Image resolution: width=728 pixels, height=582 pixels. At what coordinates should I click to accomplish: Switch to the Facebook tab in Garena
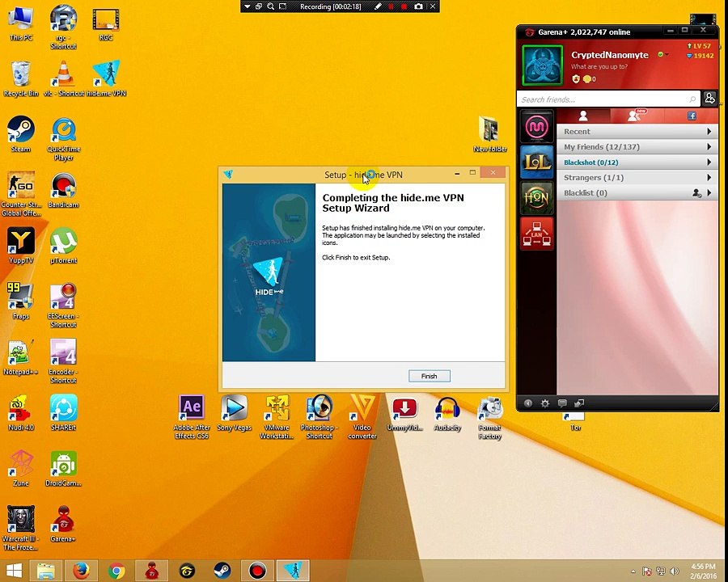click(x=692, y=116)
